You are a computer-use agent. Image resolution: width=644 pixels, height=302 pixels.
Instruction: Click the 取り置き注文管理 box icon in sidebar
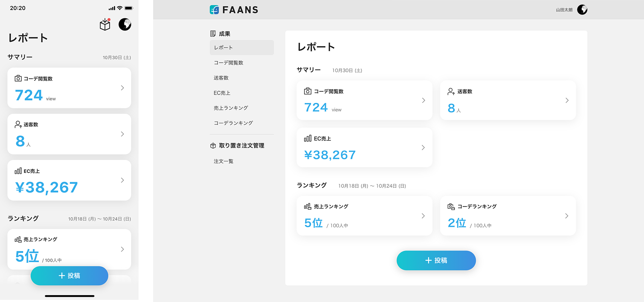coord(213,146)
